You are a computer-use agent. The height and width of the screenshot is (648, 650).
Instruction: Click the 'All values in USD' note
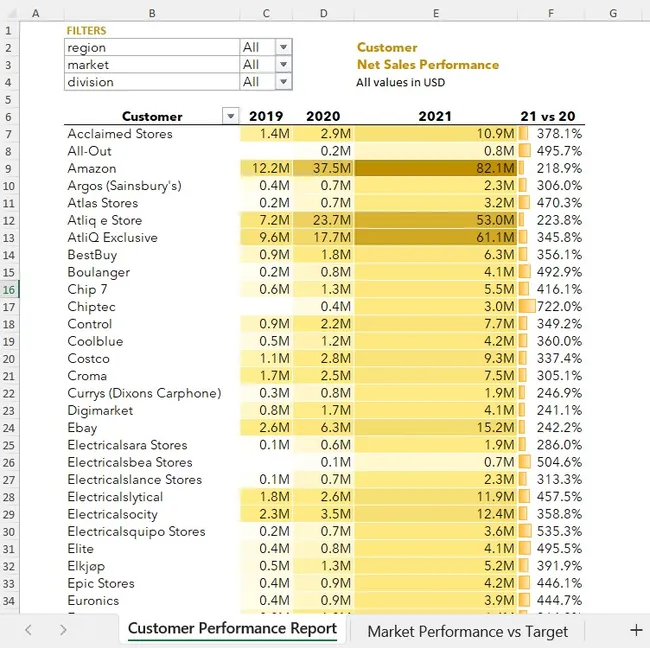click(400, 82)
